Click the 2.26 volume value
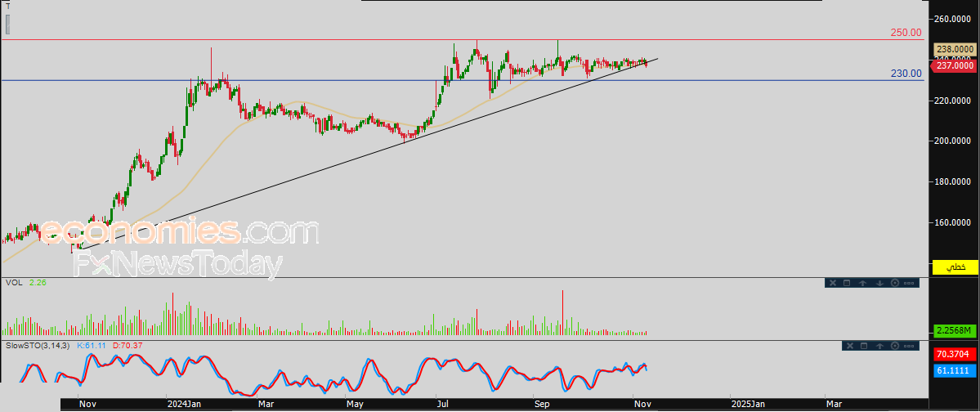The width and height of the screenshot is (980, 412). pos(38,283)
